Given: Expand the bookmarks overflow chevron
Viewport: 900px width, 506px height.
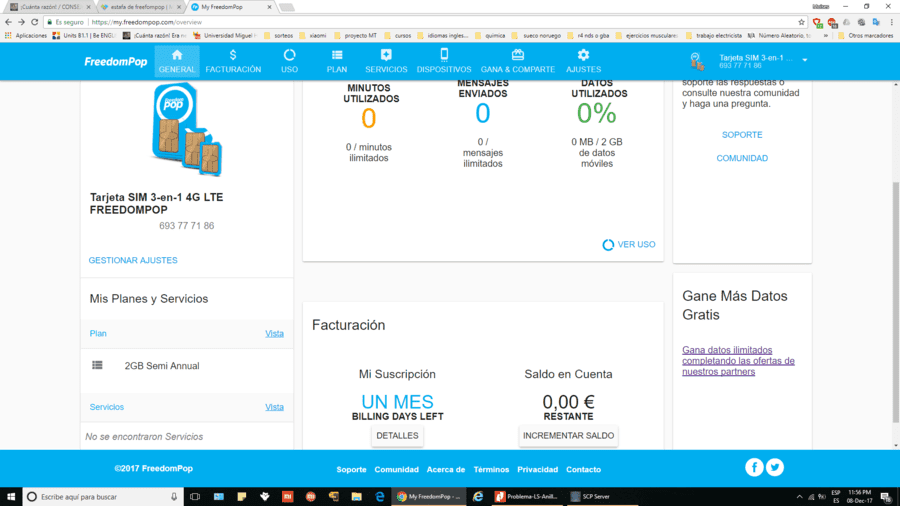Looking at the screenshot, I should [825, 36].
